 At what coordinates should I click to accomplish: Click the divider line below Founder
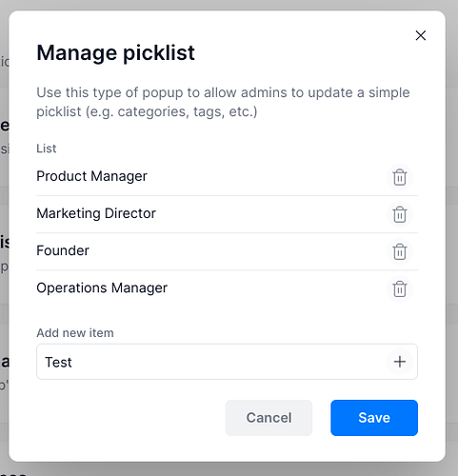(227, 270)
